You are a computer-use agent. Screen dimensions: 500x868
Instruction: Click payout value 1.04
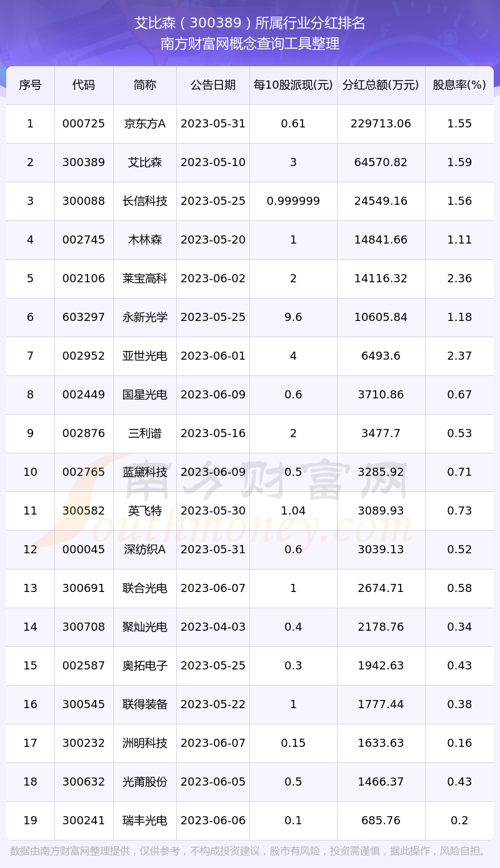click(x=293, y=511)
